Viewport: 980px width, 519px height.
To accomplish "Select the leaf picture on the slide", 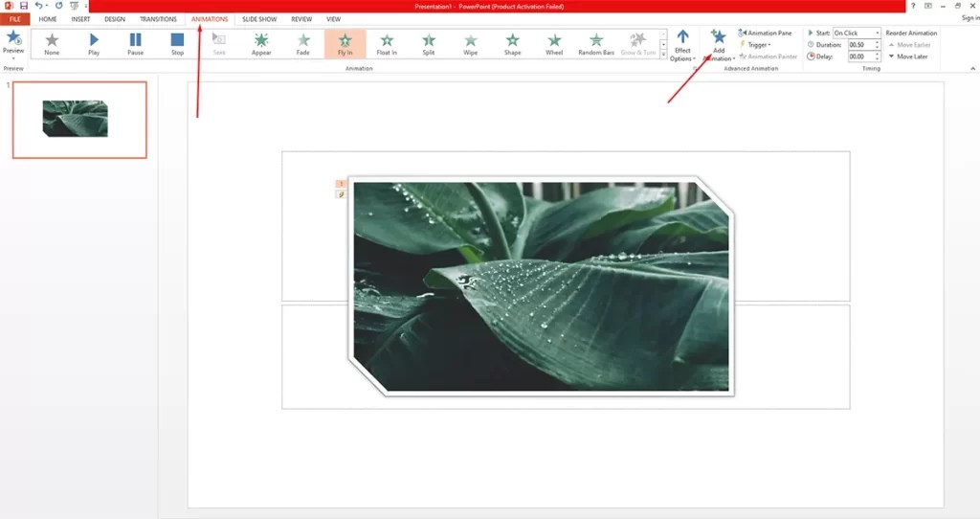I will 542,286.
